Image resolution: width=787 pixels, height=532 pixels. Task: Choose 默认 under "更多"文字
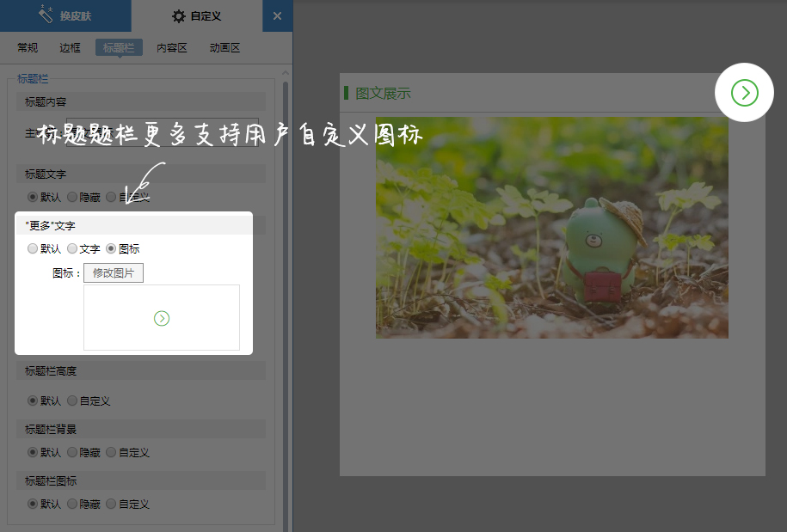click(x=33, y=248)
